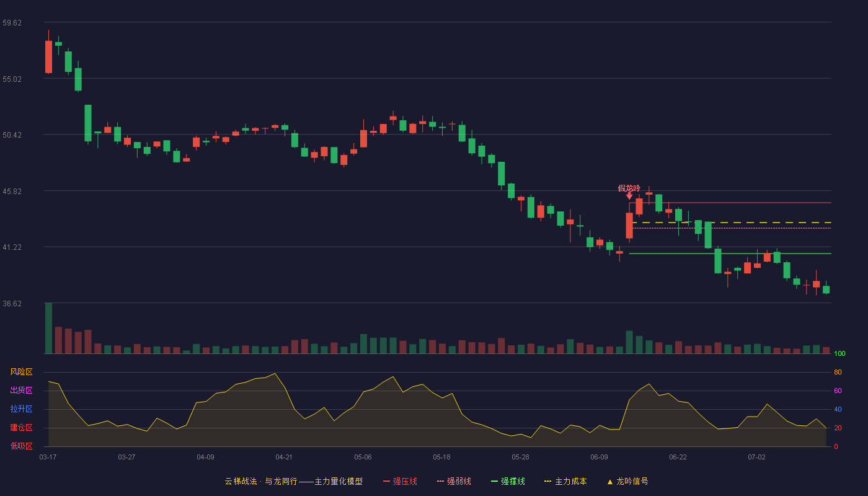
Task: Click the 06-22 date label
Action: [x=678, y=457]
